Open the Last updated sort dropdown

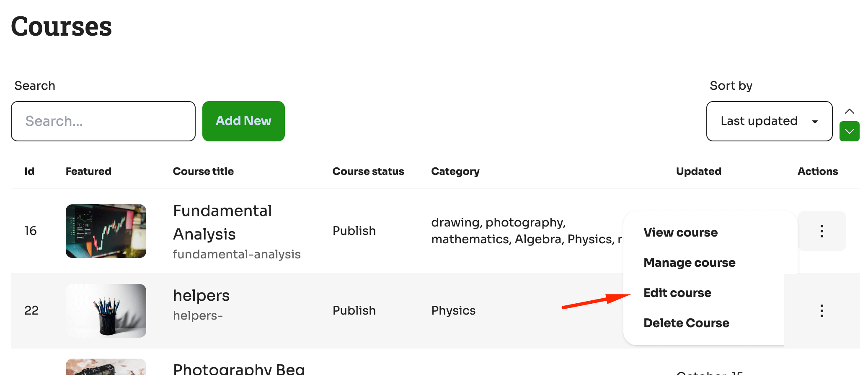coord(769,121)
